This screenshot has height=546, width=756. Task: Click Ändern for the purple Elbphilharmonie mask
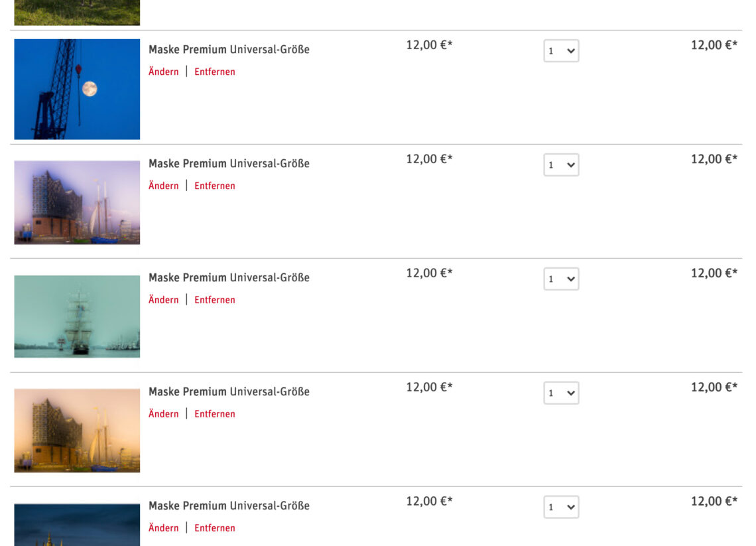164,186
